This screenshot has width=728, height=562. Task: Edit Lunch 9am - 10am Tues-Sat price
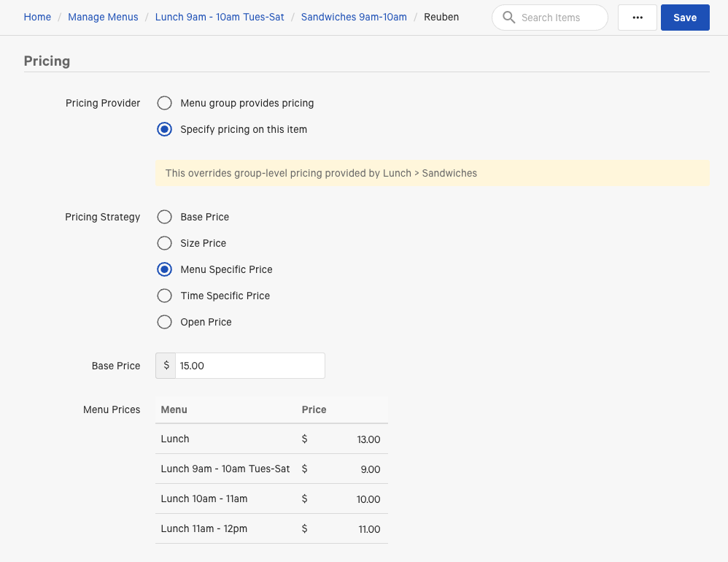370,469
